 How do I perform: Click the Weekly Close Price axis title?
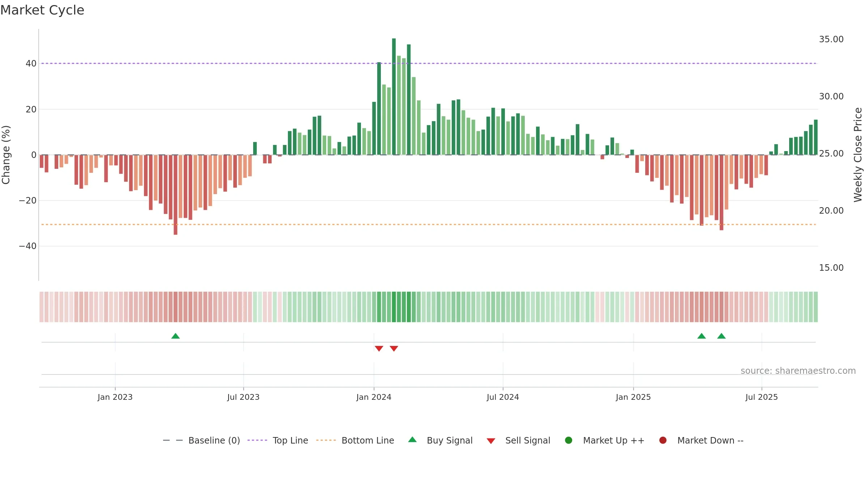[858, 155]
